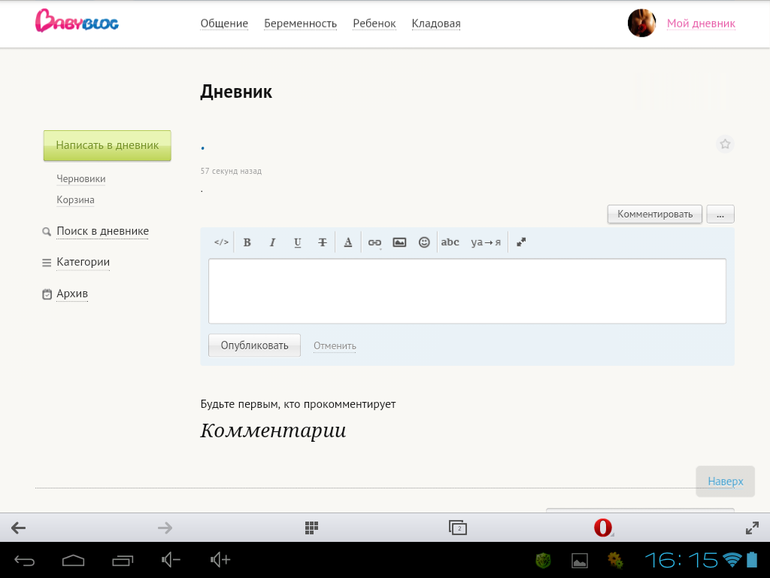This screenshot has height=578, width=770.
Task: Open text color tool in editor
Action: coord(348,242)
